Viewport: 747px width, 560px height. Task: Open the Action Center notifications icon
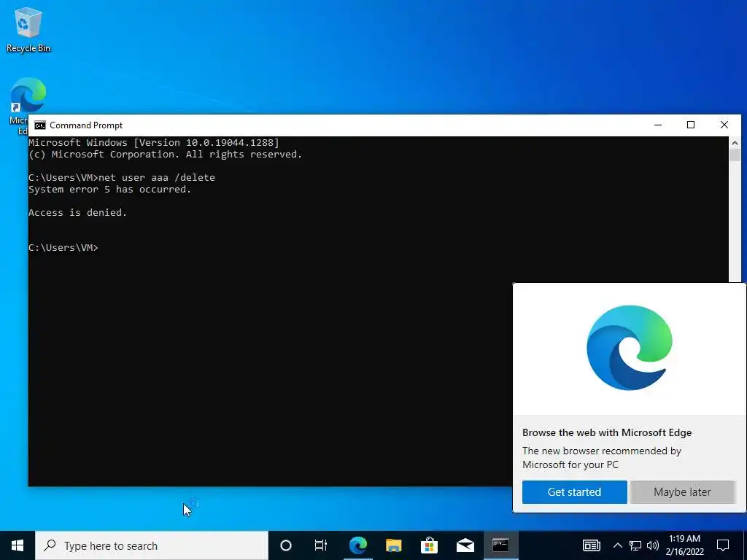[x=723, y=545]
